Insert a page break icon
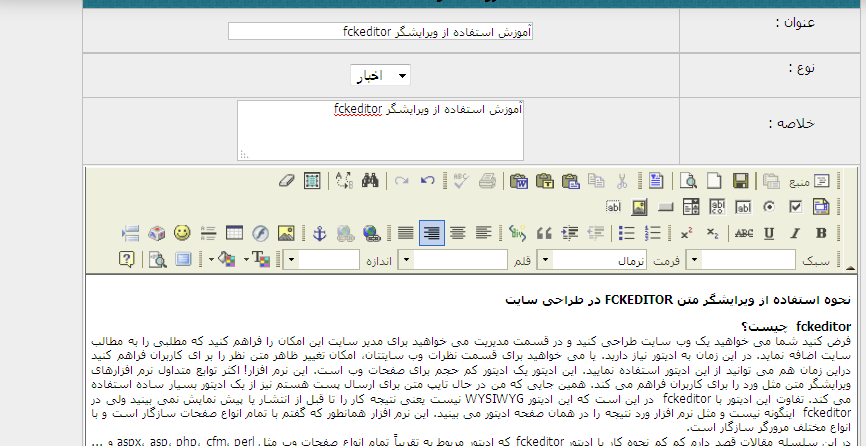 [x=130, y=233]
